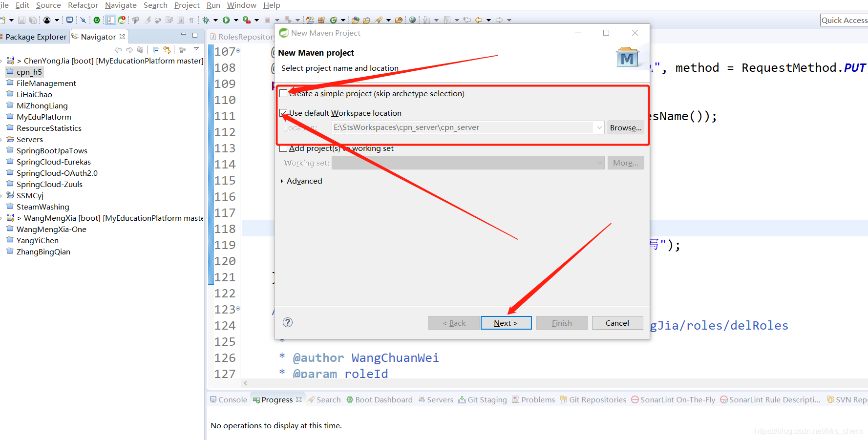Open the Git Staging tab
The image size is (868, 440).
point(483,399)
